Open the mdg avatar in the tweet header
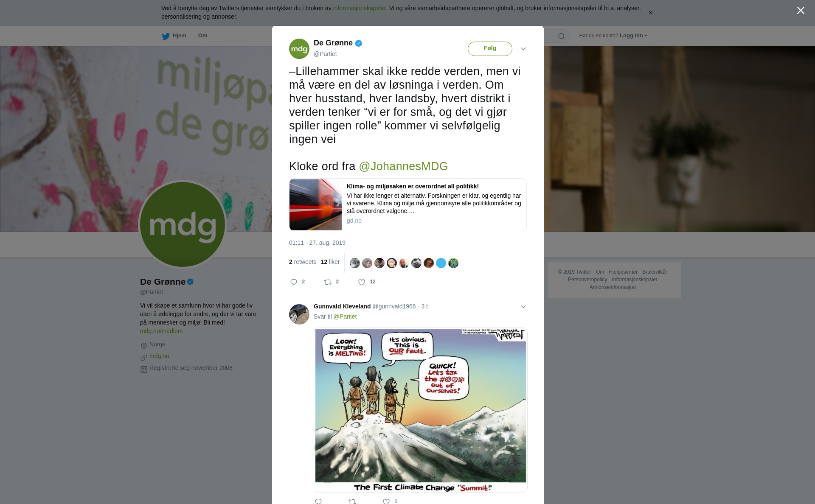 299,49
